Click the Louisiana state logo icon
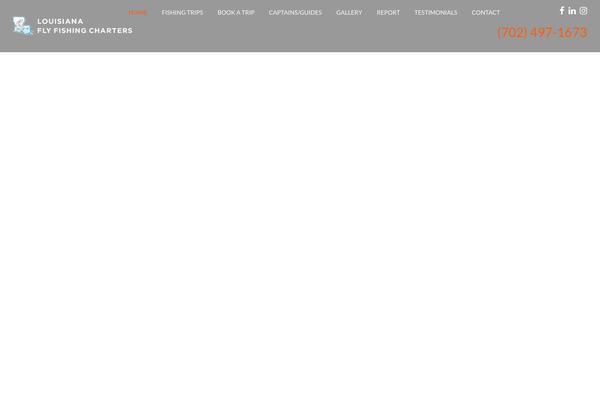Viewport: 600px width, 400px height. click(x=23, y=26)
